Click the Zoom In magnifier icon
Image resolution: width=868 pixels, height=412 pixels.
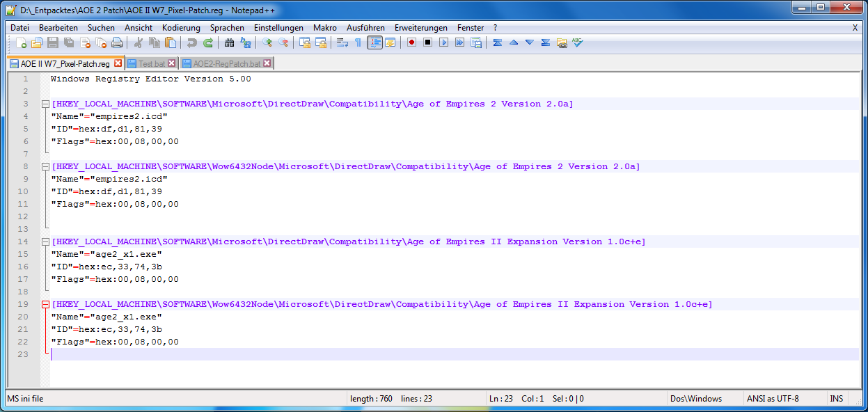[267, 42]
